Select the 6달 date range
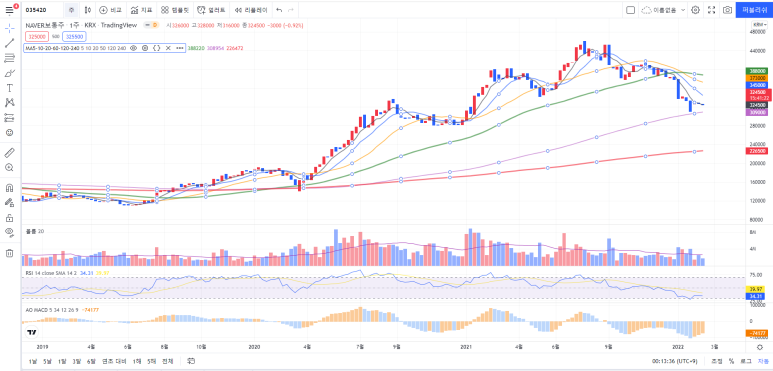Screen dimensions: 773x371 [92, 361]
